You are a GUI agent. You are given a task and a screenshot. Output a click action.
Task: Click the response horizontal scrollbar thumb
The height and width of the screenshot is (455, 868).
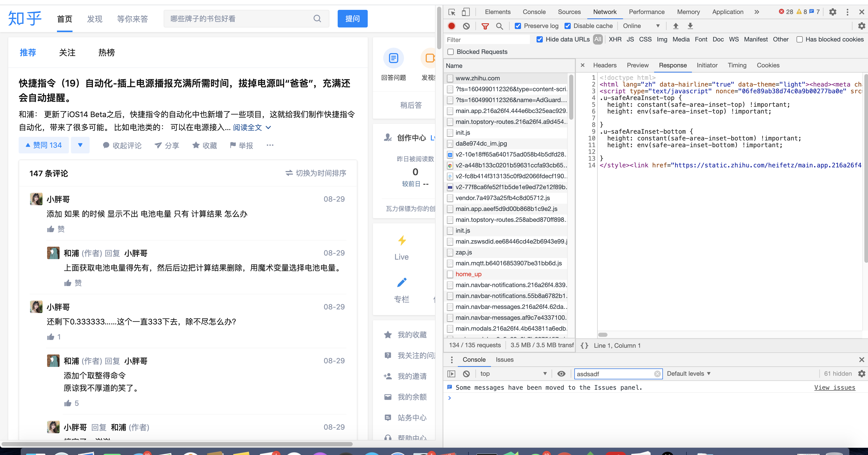point(603,335)
